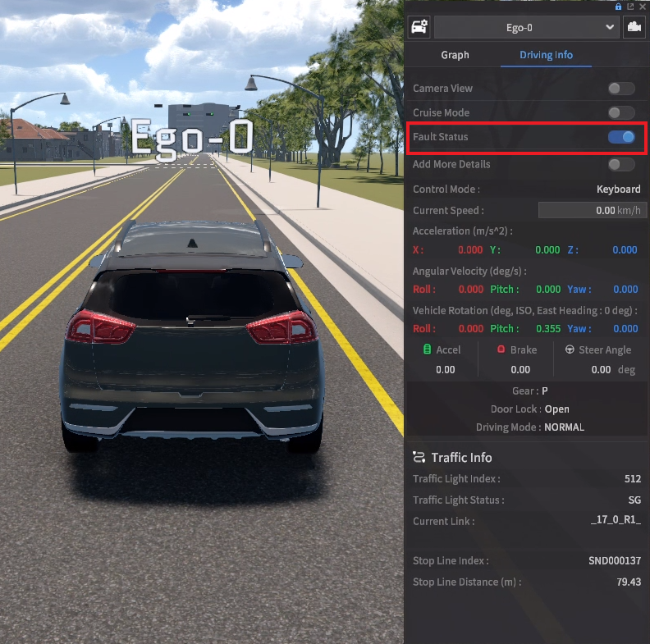The width and height of the screenshot is (650, 644).
Task: Open the vehicle settings car-gear icon
Action: 419,27
